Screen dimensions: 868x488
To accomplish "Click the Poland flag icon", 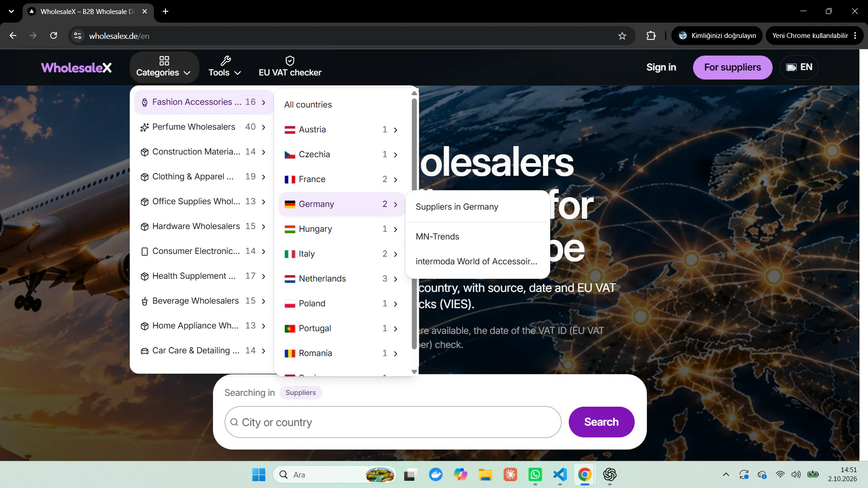I will (x=290, y=304).
